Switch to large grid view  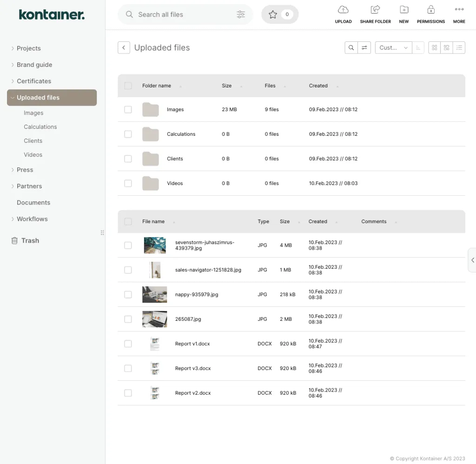coord(447,48)
